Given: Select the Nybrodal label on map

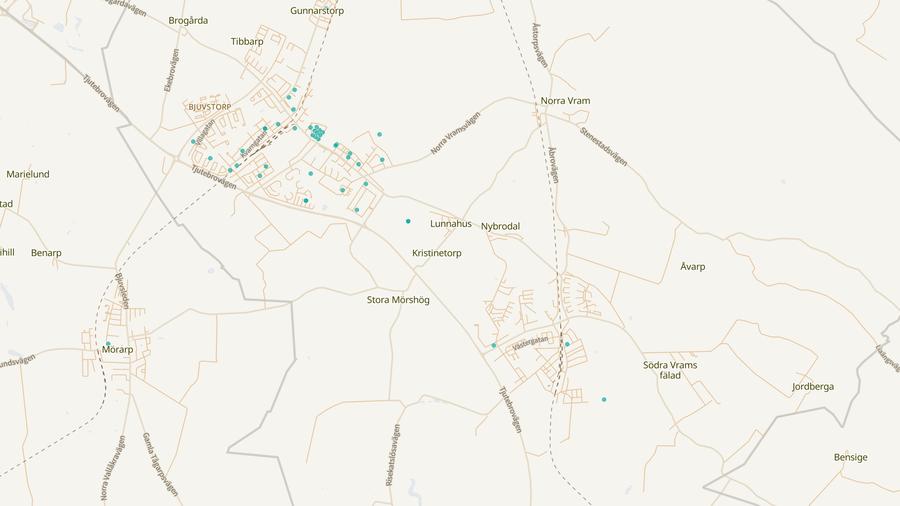Looking at the screenshot, I should coord(500,227).
